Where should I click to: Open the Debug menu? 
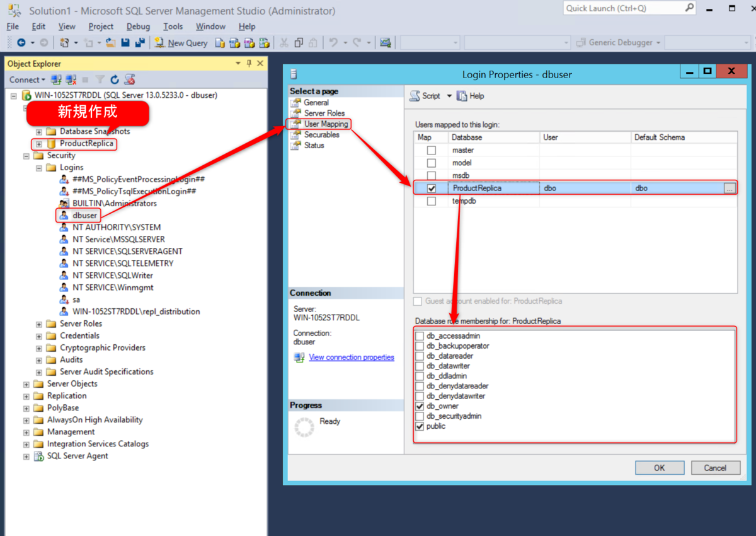pos(138,26)
